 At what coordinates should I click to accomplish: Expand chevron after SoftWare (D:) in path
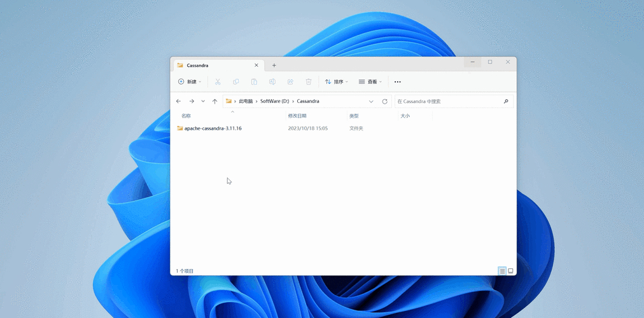[293, 101]
